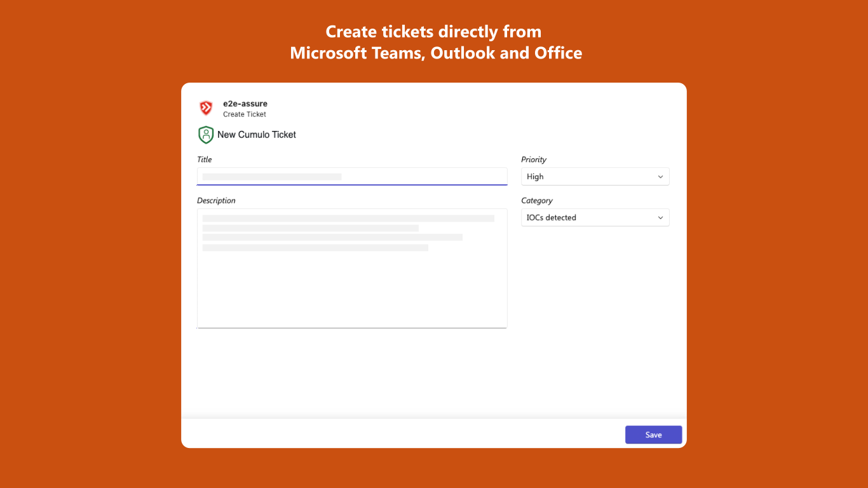868x488 pixels.
Task: Click the chevron arrow in the Priority box
Action: (x=660, y=177)
